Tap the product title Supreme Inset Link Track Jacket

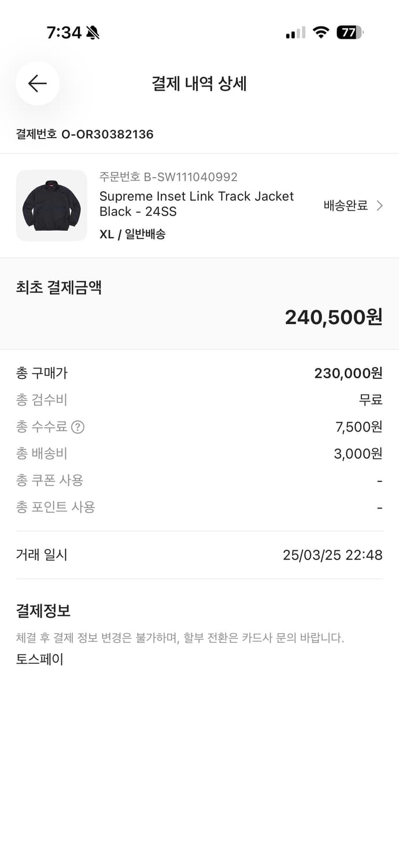click(198, 196)
